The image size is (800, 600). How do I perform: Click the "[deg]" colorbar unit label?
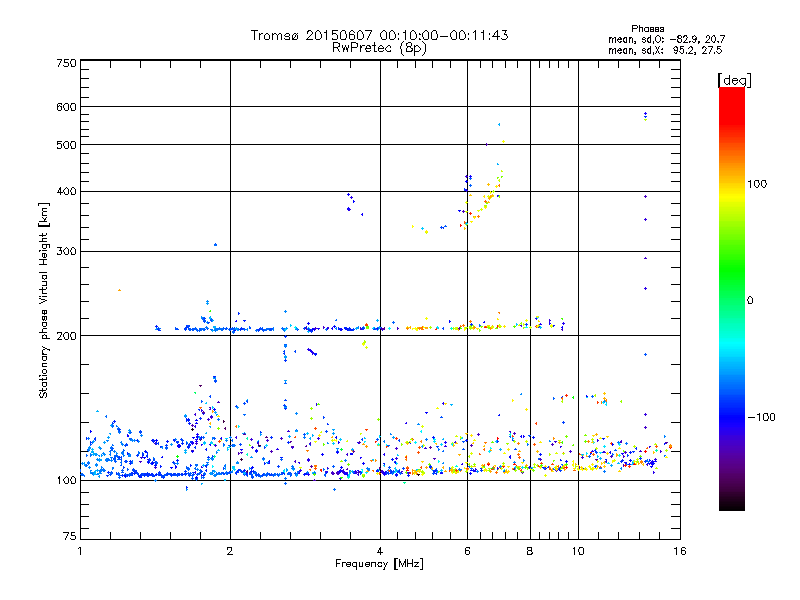734,80
